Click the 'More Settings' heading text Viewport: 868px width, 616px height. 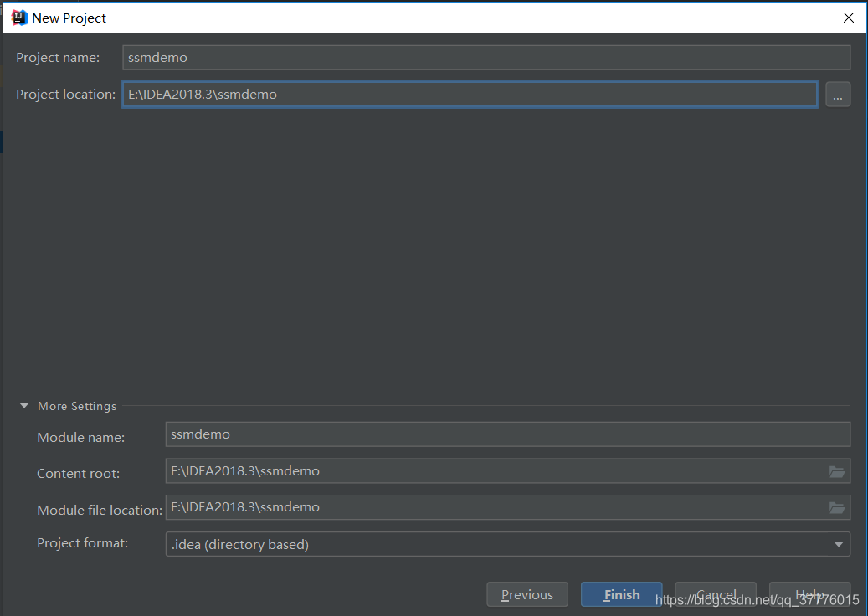click(x=77, y=406)
